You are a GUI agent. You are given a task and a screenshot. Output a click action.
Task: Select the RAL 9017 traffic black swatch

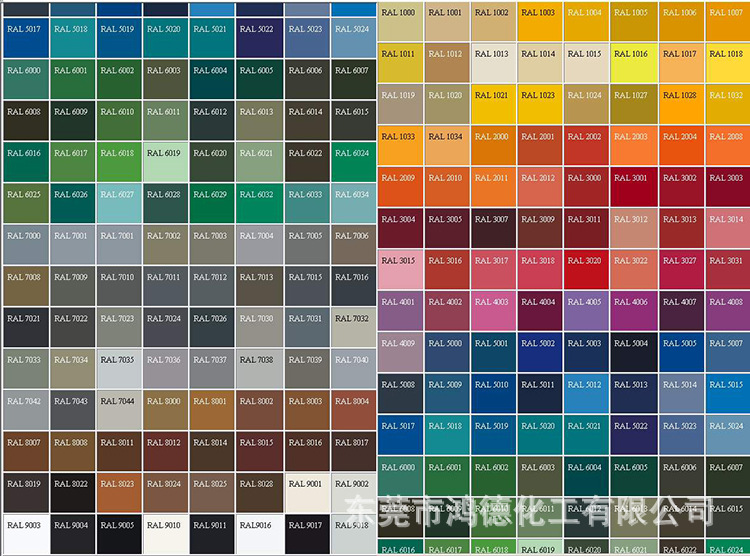[x=307, y=534]
